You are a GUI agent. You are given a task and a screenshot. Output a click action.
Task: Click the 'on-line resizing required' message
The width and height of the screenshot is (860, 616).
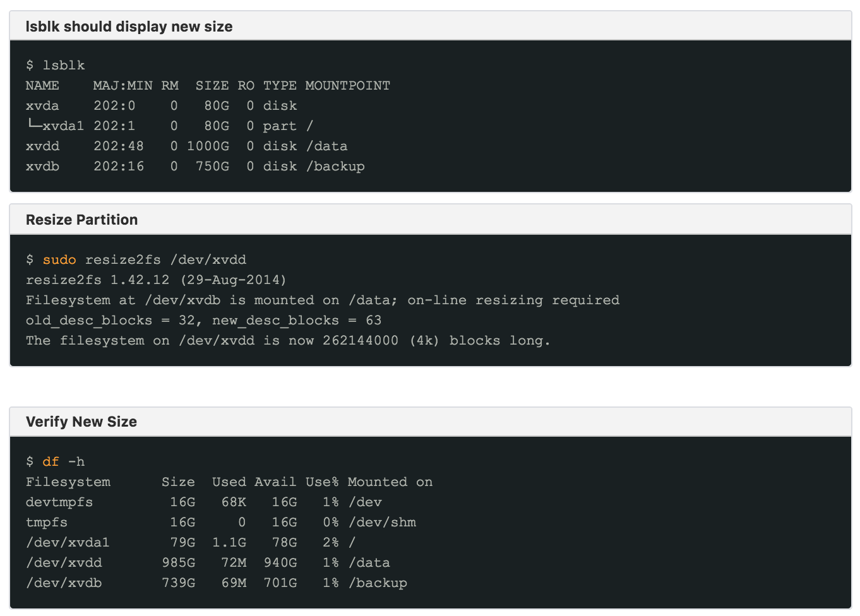pyautogui.click(x=513, y=300)
